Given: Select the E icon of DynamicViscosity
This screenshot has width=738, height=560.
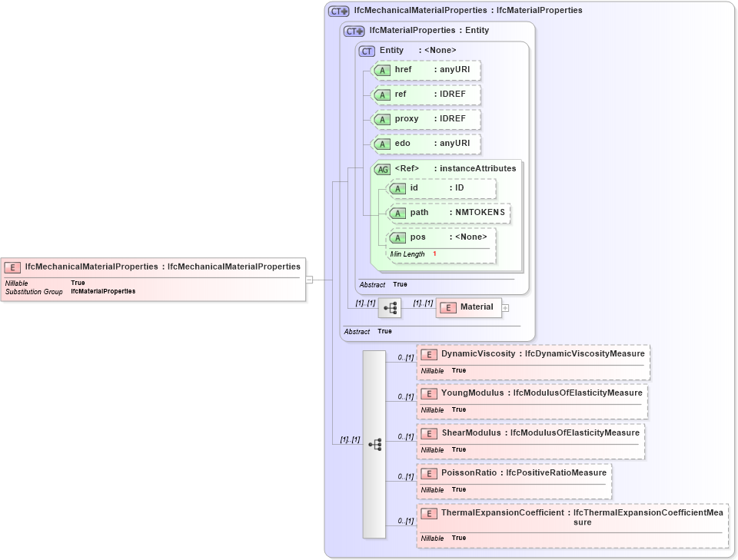Looking at the screenshot, I should tap(429, 354).
